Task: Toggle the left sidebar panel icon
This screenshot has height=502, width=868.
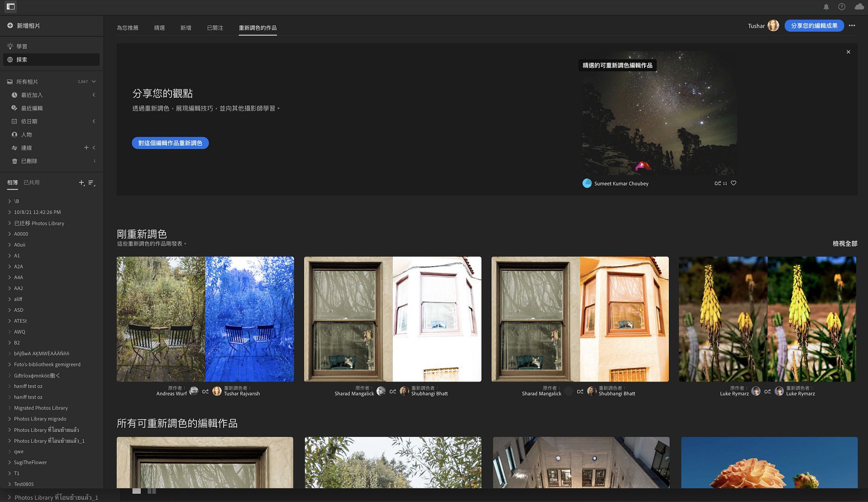Action: point(10,7)
